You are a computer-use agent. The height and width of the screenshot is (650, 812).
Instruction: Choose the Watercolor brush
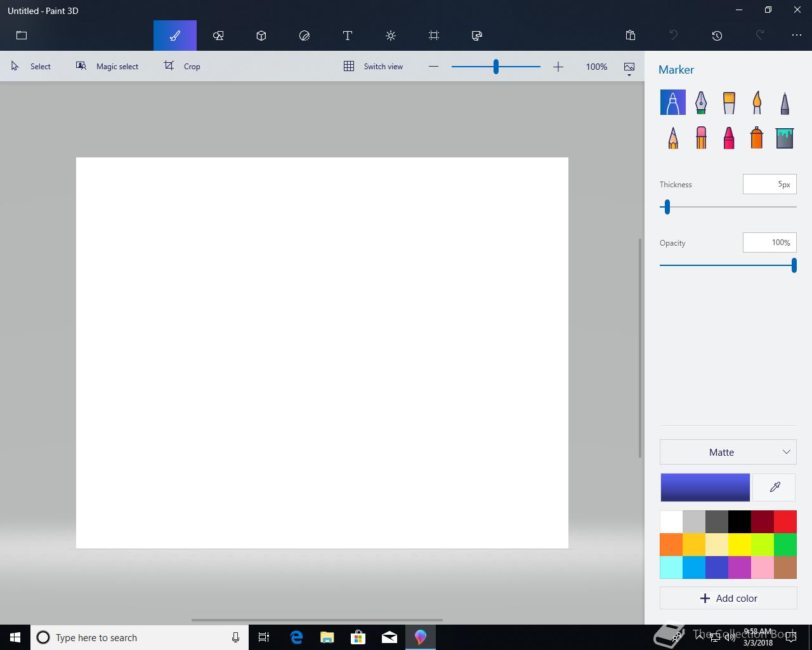coord(757,102)
